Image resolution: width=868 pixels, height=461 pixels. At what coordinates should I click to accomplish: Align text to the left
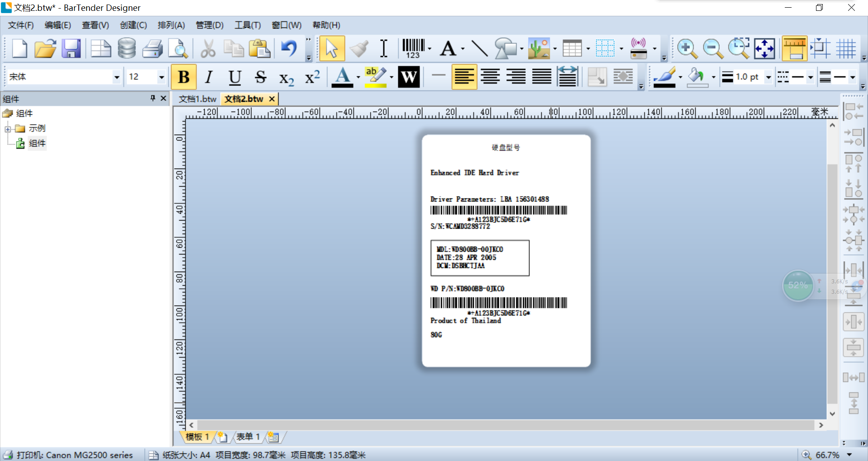point(464,77)
